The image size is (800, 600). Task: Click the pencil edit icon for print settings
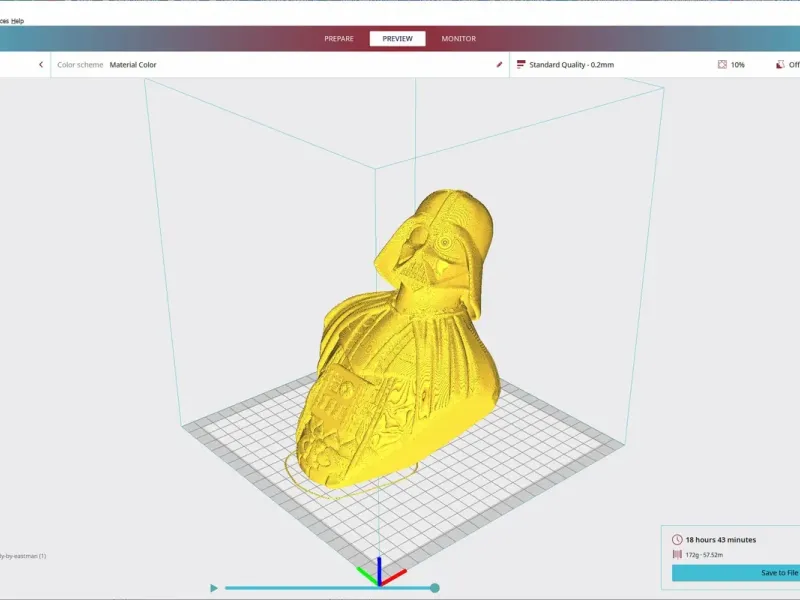(x=499, y=65)
